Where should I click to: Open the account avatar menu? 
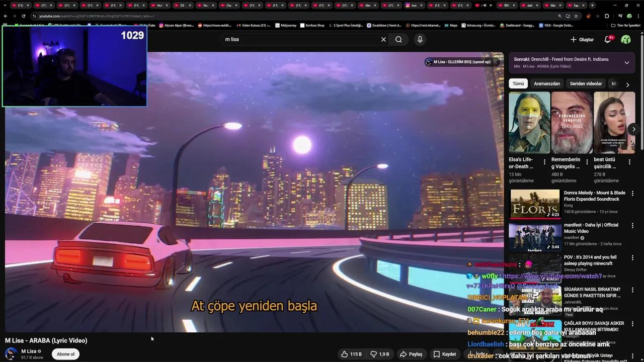(x=626, y=39)
